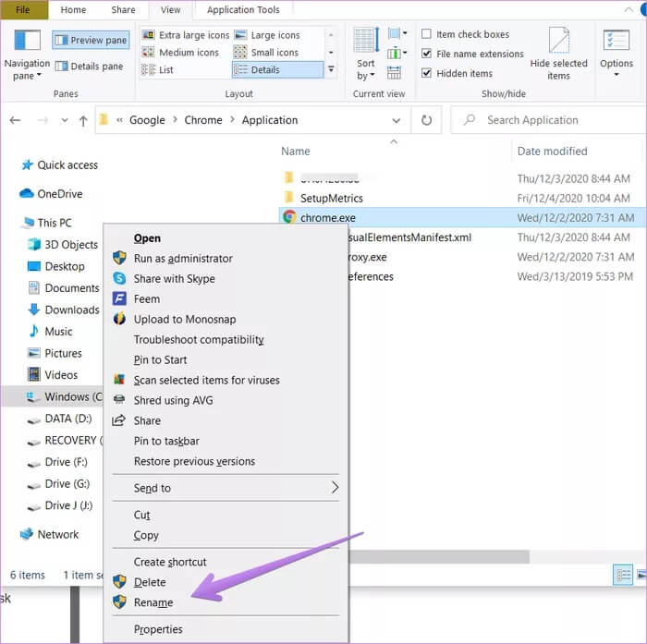Image resolution: width=647 pixels, height=644 pixels.
Task: Open OneDrive in navigation pane
Action: point(51,193)
